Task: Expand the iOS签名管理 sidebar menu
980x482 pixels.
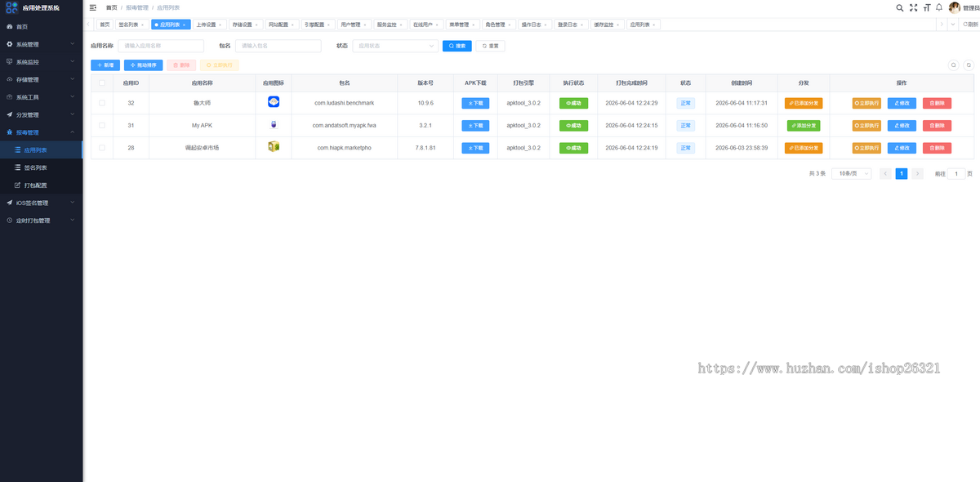Action: point(41,203)
